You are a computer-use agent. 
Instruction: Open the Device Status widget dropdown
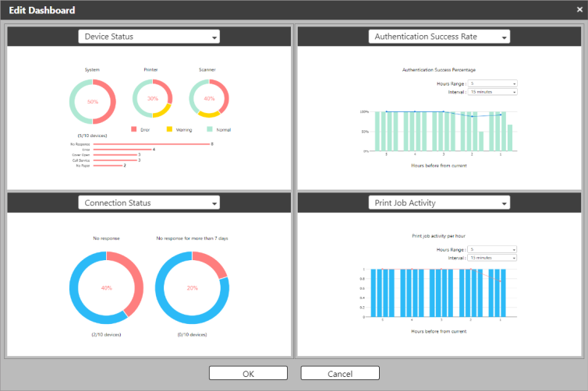pyautogui.click(x=149, y=37)
